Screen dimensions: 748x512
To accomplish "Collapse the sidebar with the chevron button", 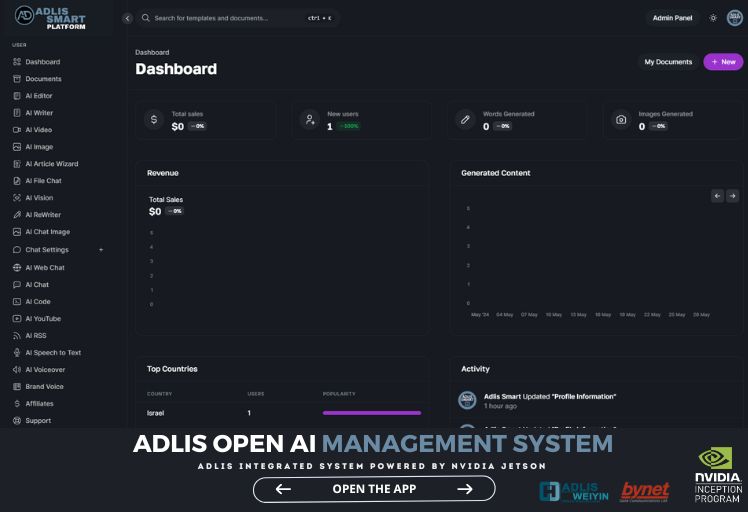I will point(127,18).
